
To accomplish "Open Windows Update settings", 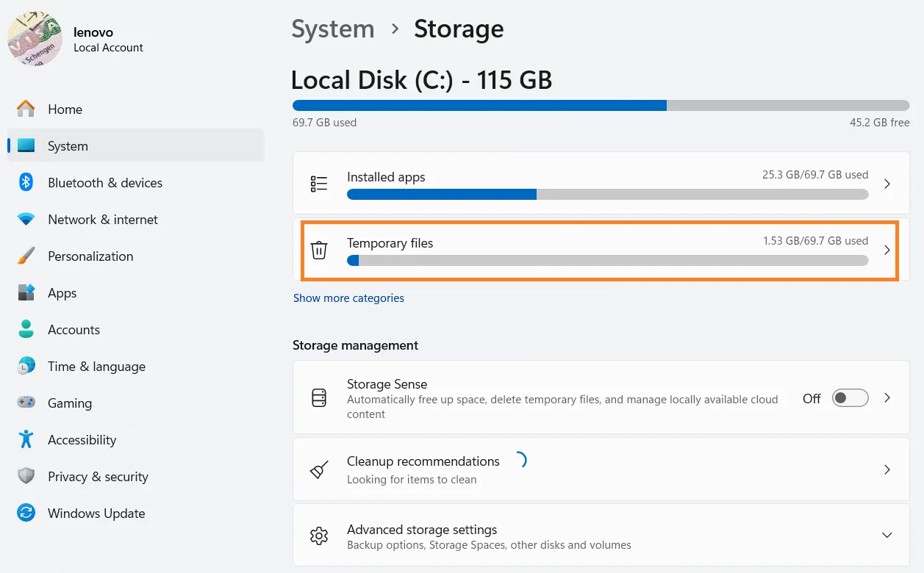I will pyautogui.click(x=96, y=513).
